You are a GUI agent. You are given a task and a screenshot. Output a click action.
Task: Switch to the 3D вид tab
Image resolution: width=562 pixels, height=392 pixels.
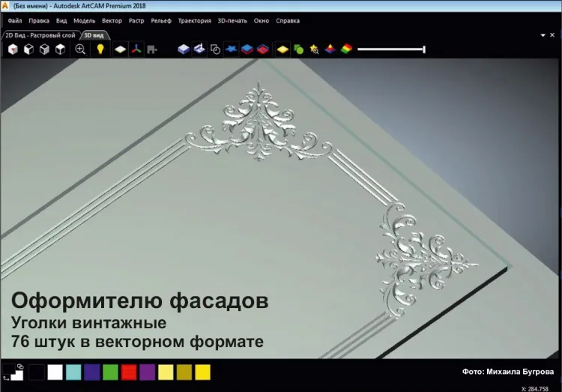pyautogui.click(x=94, y=35)
